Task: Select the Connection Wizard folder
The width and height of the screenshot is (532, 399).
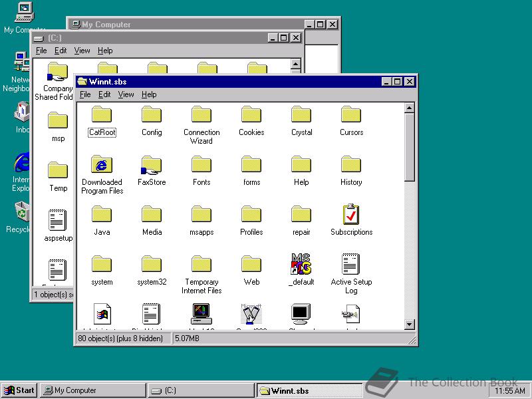Action: click(201, 126)
